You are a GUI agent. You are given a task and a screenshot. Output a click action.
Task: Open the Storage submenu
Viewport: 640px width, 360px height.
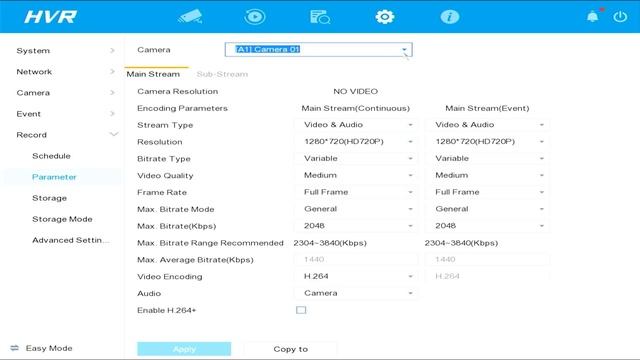49,198
